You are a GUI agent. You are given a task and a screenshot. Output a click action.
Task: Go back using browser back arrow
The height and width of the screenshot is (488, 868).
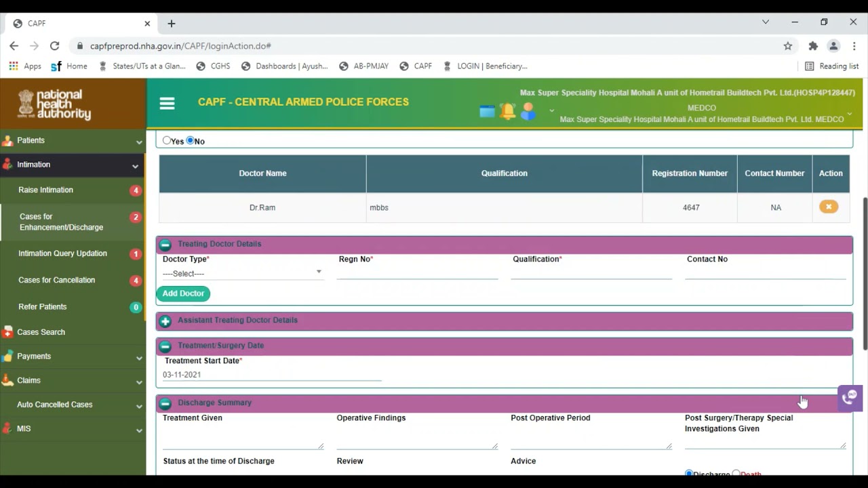tap(14, 46)
